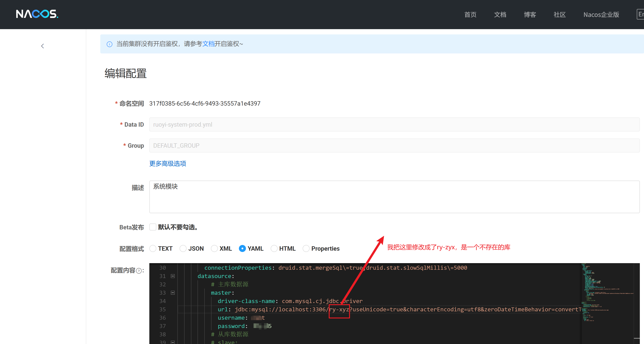The width and height of the screenshot is (644, 344).
Task: Click the Nacos logo
Action: pos(37,14)
